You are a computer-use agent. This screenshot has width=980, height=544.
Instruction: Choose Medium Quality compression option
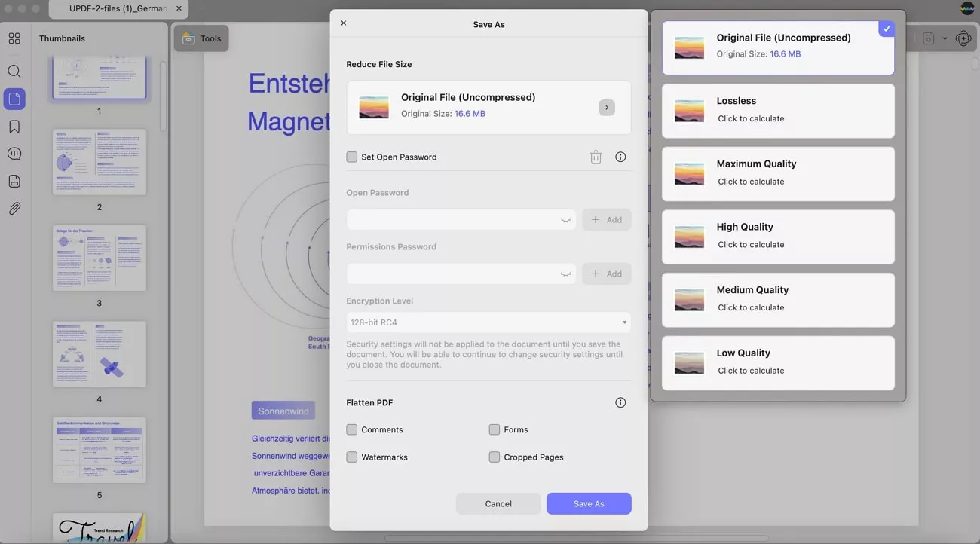tap(778, 300)
